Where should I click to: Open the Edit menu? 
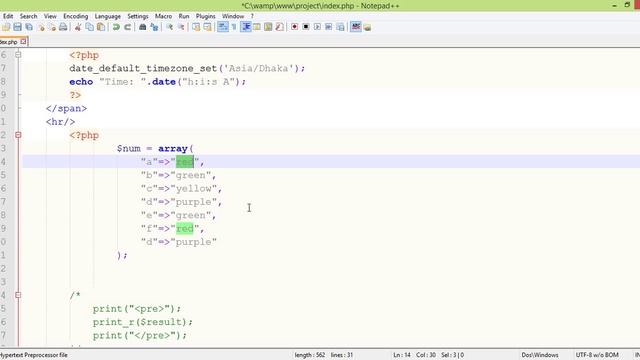tap(8, 16)
